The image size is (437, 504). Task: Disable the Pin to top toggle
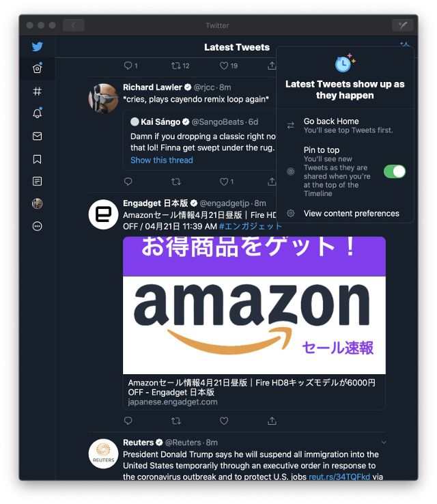[x=395, y=171]
